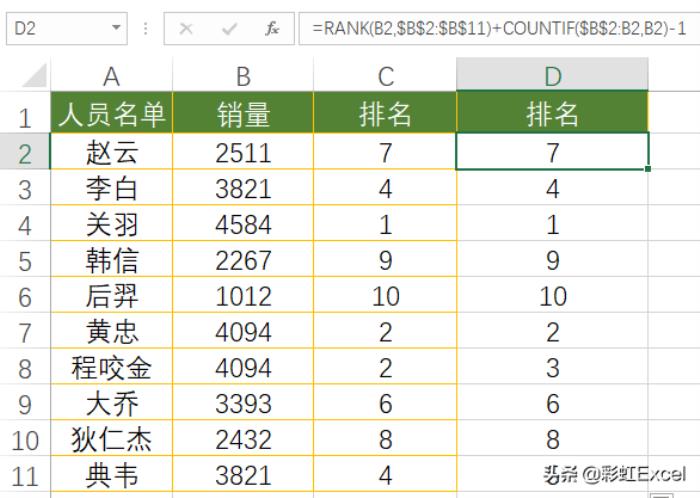The image size is (700, 498).
Task: Select column B header
Action: click(243, 76)
